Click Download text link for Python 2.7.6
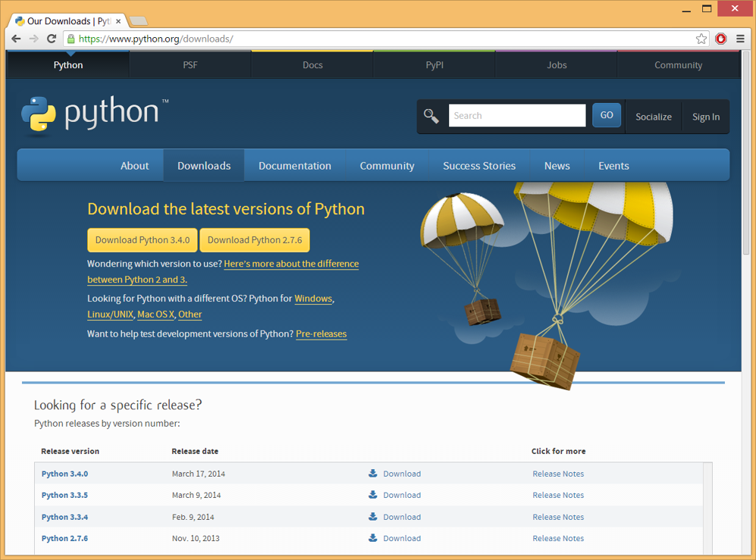 tap(402, 538)
